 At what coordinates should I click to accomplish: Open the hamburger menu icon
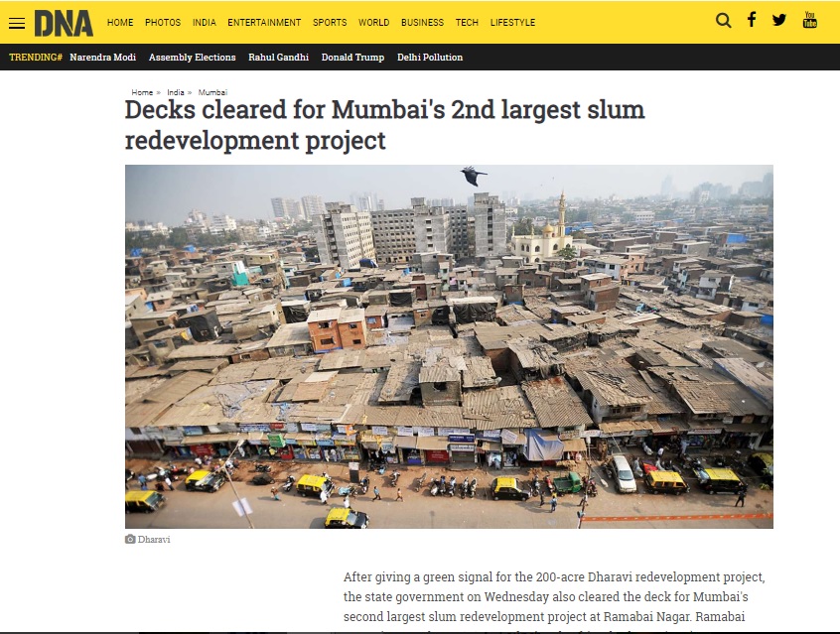[17, 23]
